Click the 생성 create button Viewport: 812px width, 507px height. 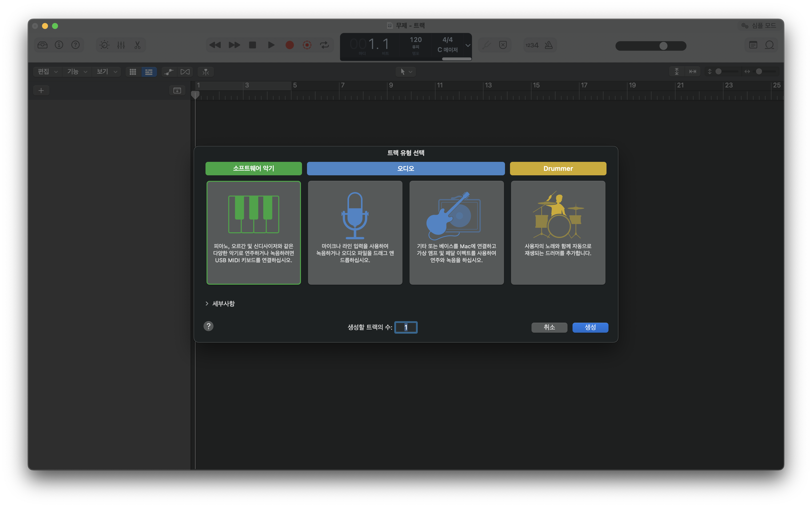coord(590,327)
